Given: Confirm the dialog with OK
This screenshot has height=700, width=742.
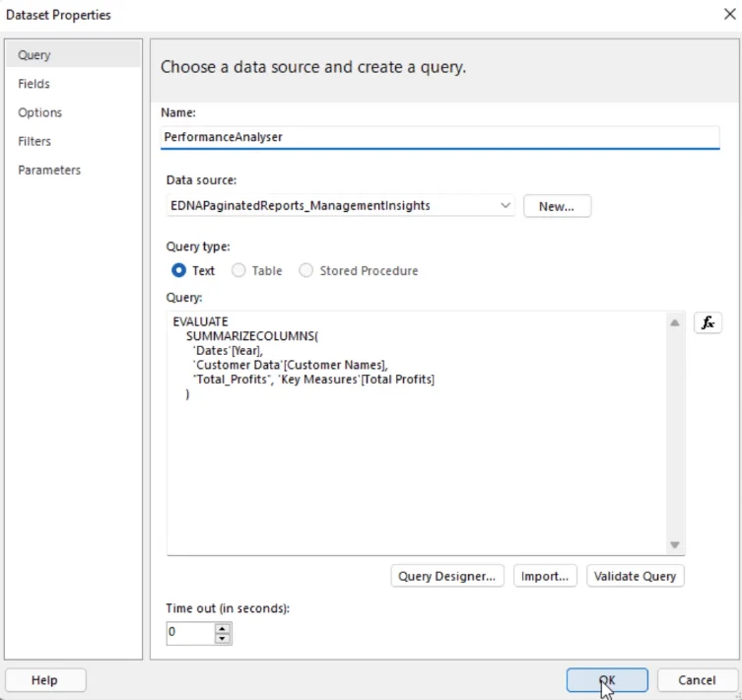Looking at the screenshot, I should [x=607, y=680].
